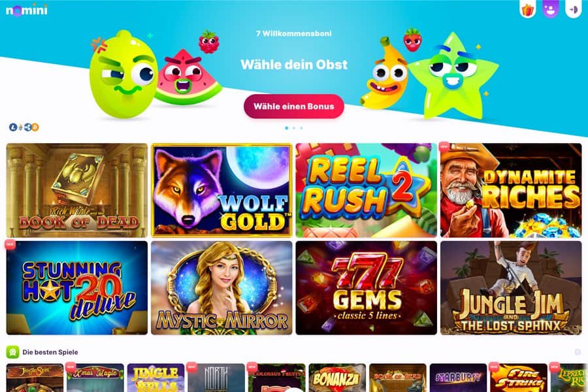Image resolution: width=588 pixels, height=392 pixels.
Task: Click the green icon beside Die besten Spiele
Action: coord(12,352)
